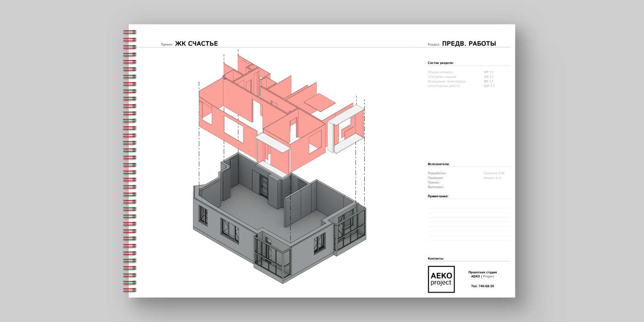Click the empty Принял field
Image resolution: width=644 pixels, height=322 pixels.
coord(493,183)
